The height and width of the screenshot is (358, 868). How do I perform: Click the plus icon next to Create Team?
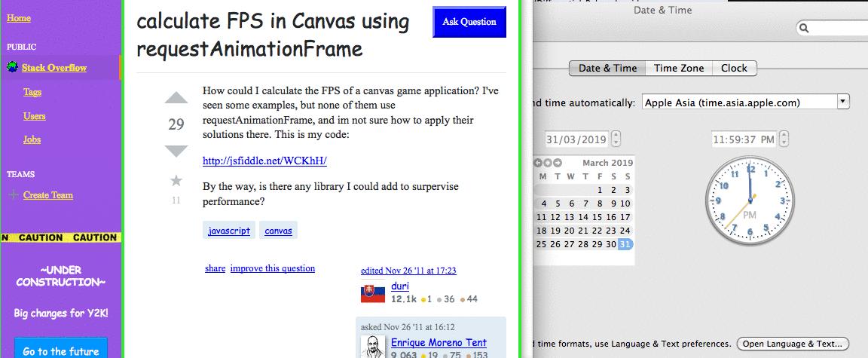(x=13, y=195)
